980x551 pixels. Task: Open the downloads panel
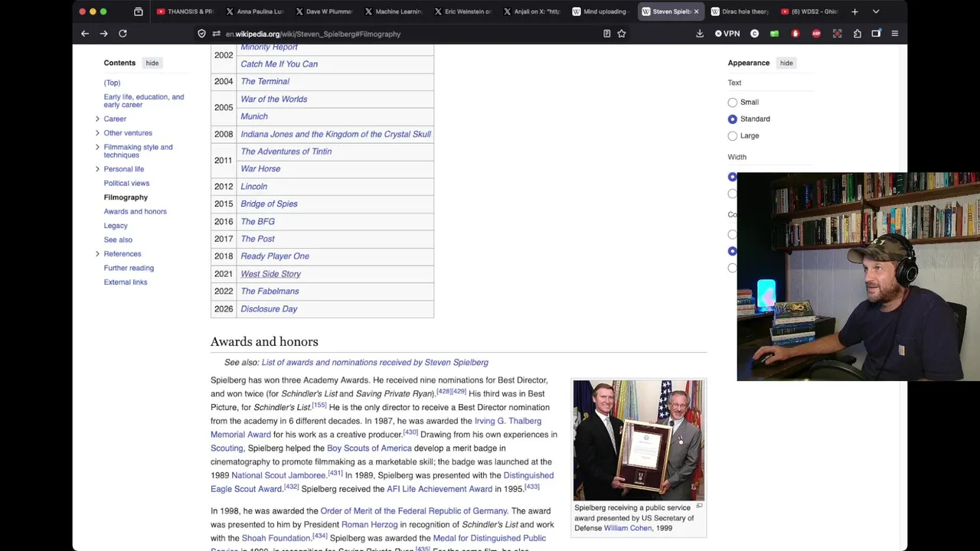click(x=700, y=34)
